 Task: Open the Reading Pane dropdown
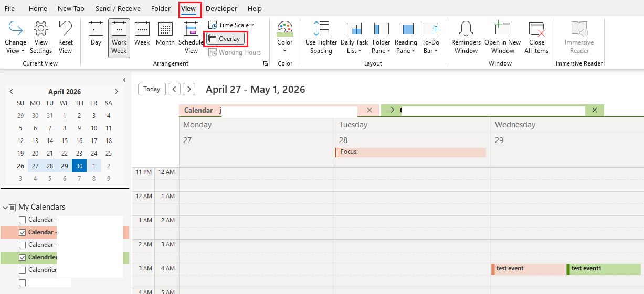[x=406, y=38]
